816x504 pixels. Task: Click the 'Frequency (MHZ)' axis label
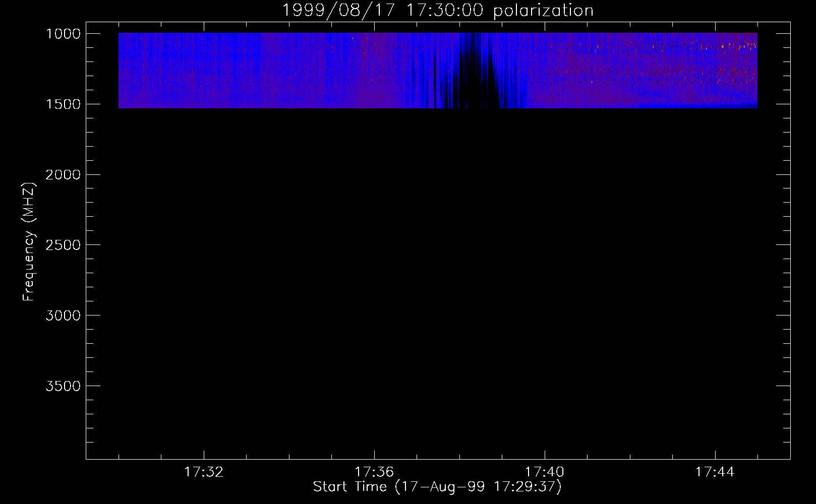pyautogui.click(x=29, y=242)
